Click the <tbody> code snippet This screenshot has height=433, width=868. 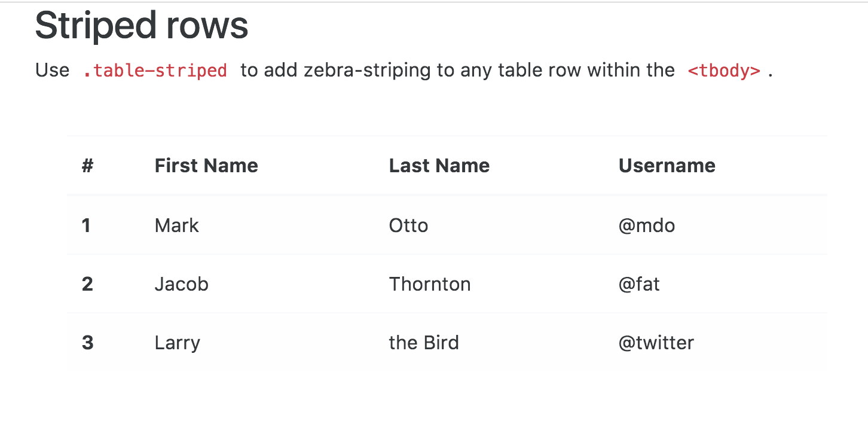point(724,71)
